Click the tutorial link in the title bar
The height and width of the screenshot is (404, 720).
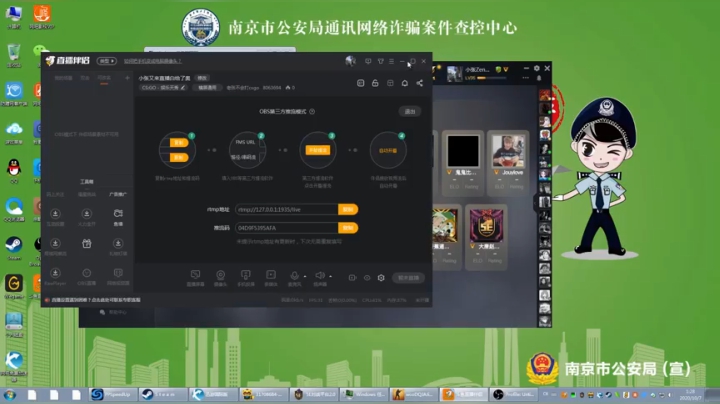pos(152,61)
